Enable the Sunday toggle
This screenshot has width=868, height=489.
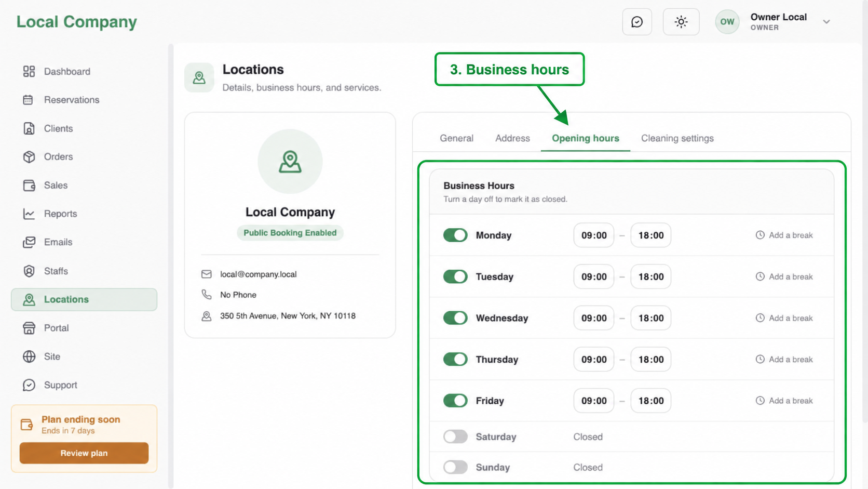(455, 467)
